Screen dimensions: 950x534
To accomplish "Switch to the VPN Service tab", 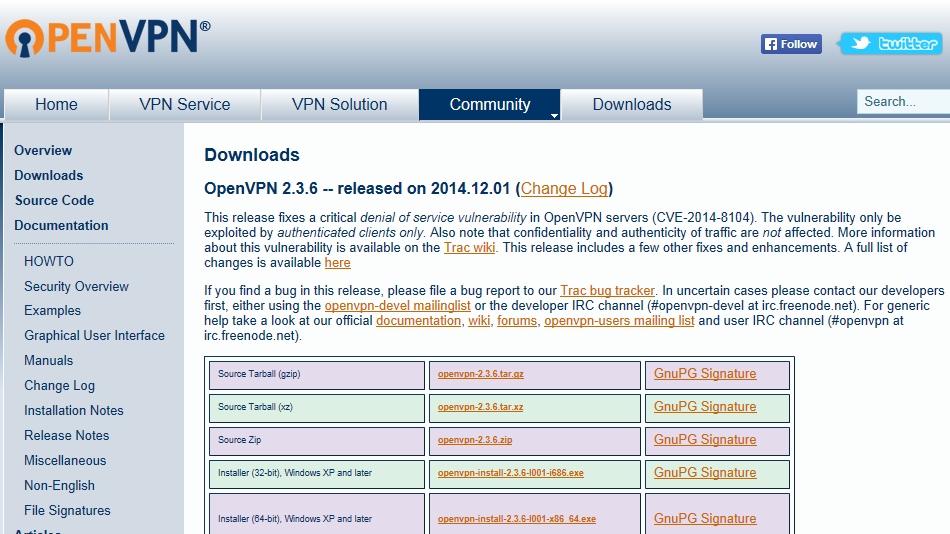I will (184, 105).
